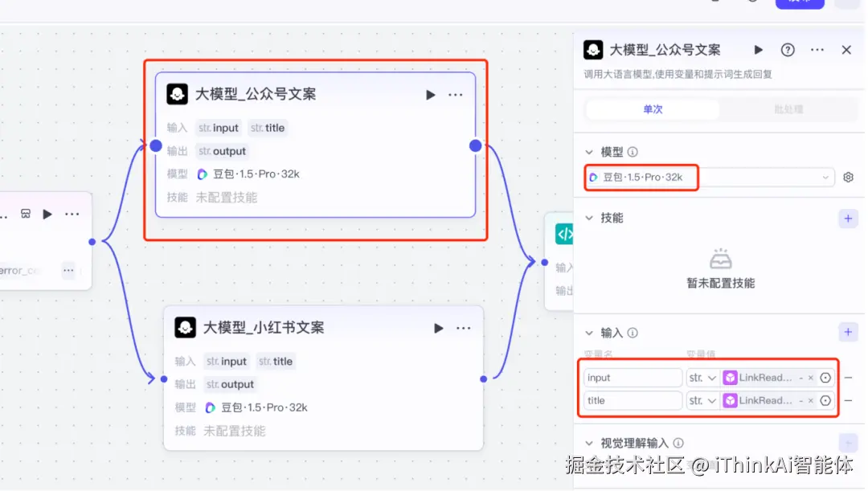The height and width of the screenshot is (491, 868).
Task: Open the str. type dropdown for input variable
Action: pos(703,377)
